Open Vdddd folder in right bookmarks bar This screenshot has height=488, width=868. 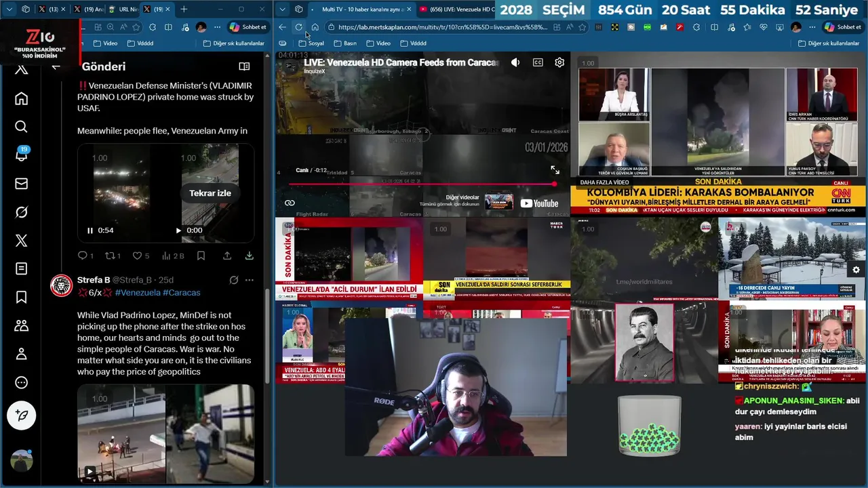pos(413,43)
